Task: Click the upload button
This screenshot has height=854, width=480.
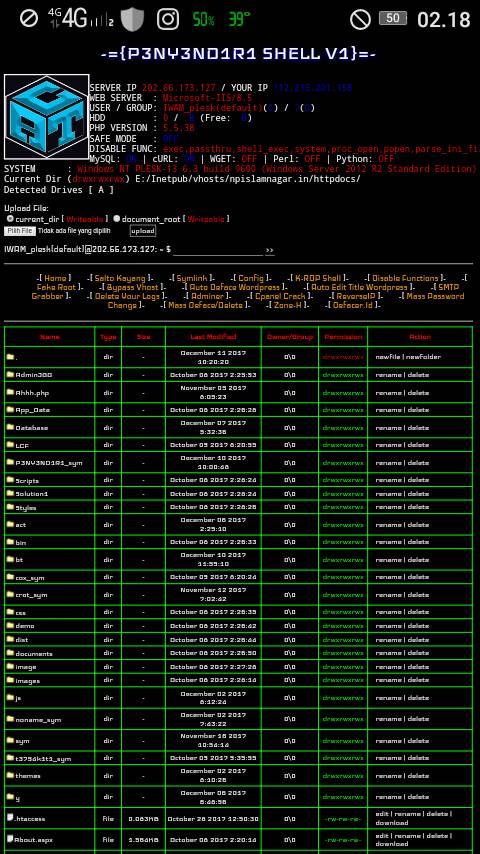Action: click(x=143, y=231)
